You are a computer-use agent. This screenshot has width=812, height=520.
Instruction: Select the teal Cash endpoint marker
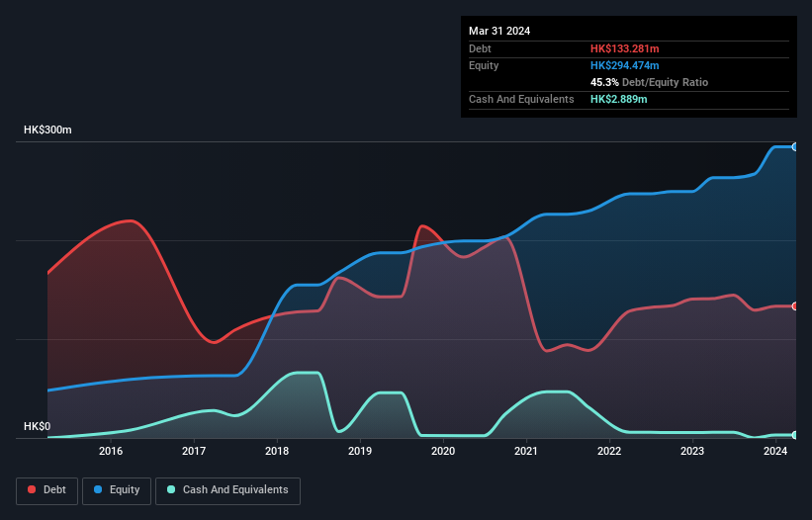pyautogui.click(x=795, y=435)
